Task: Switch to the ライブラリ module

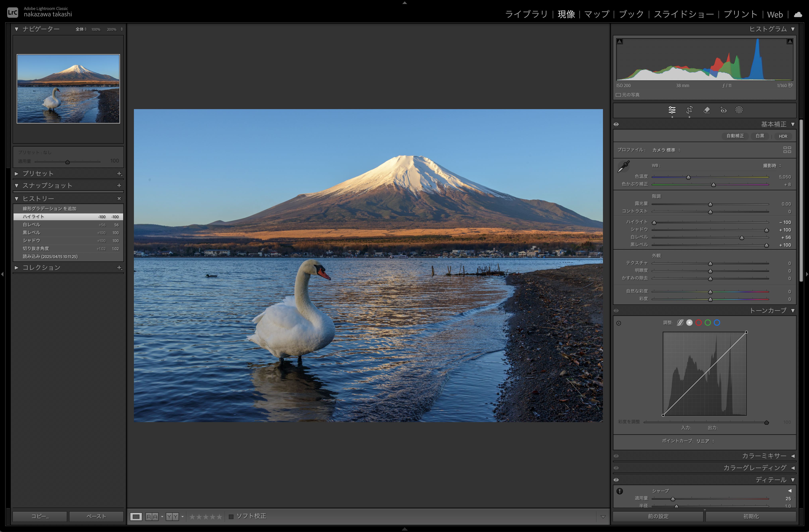Action: pos(526,14)
